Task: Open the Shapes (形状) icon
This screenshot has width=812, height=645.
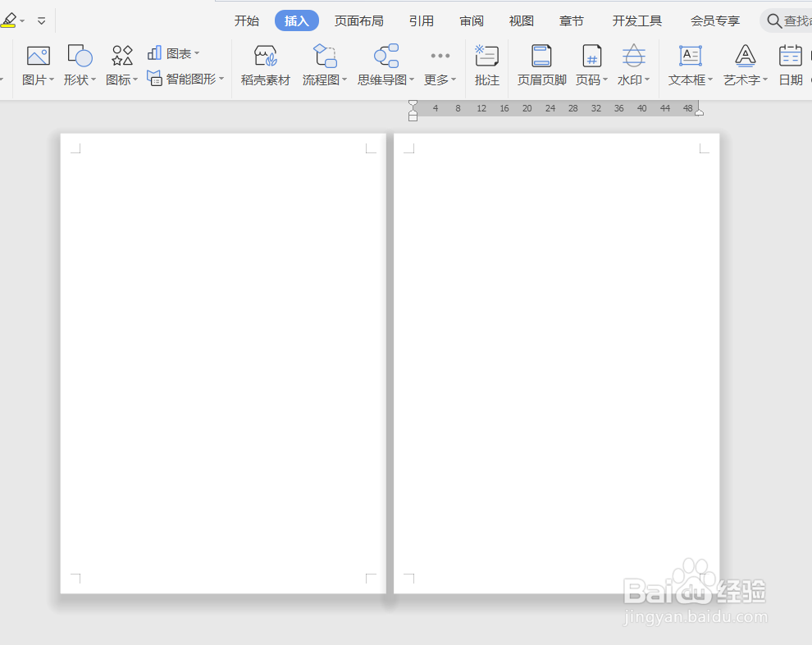Action: [x=80, y=56]
